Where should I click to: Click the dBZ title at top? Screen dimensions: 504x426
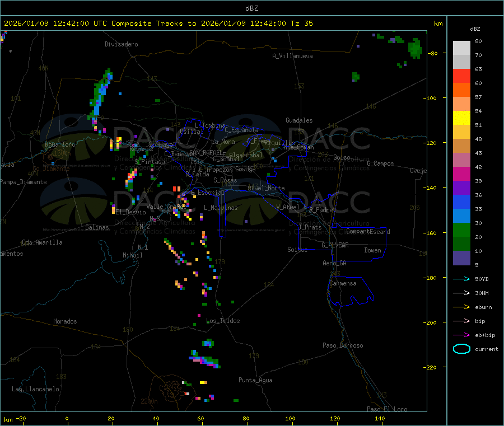pos(251,8)
